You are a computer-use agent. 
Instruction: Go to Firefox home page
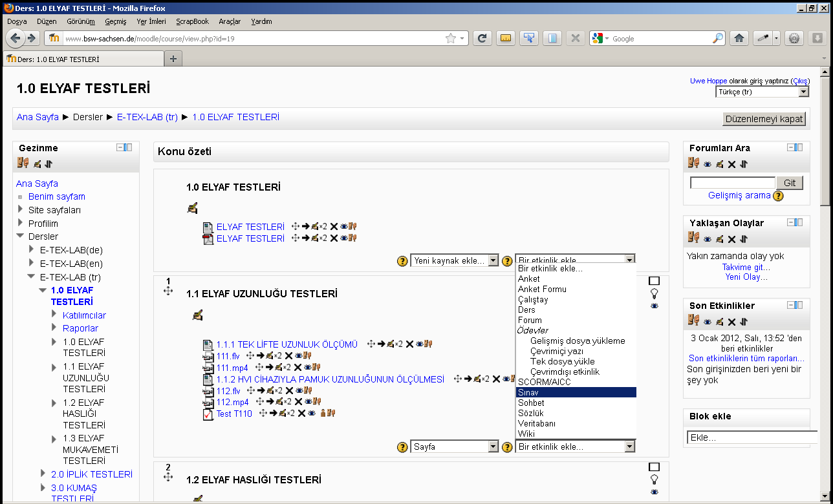pyautogui.click(x=739, y=38)
